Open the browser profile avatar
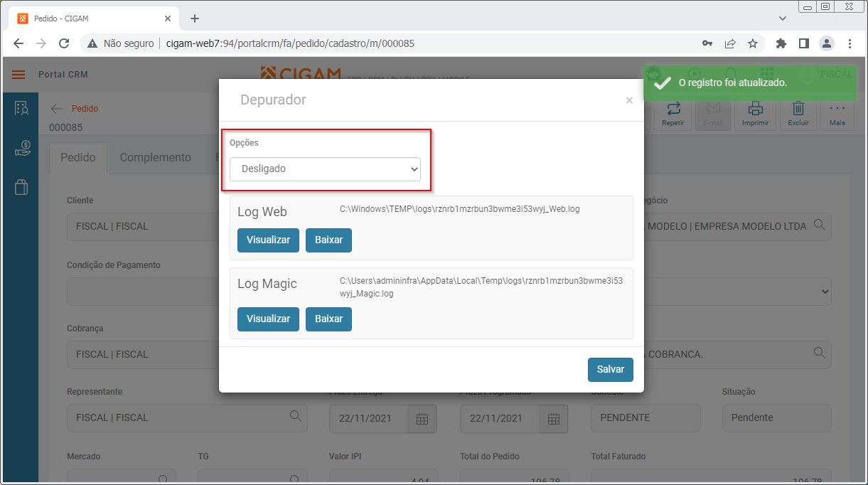This screenshot has height=485, width=868. click(827, 43)
